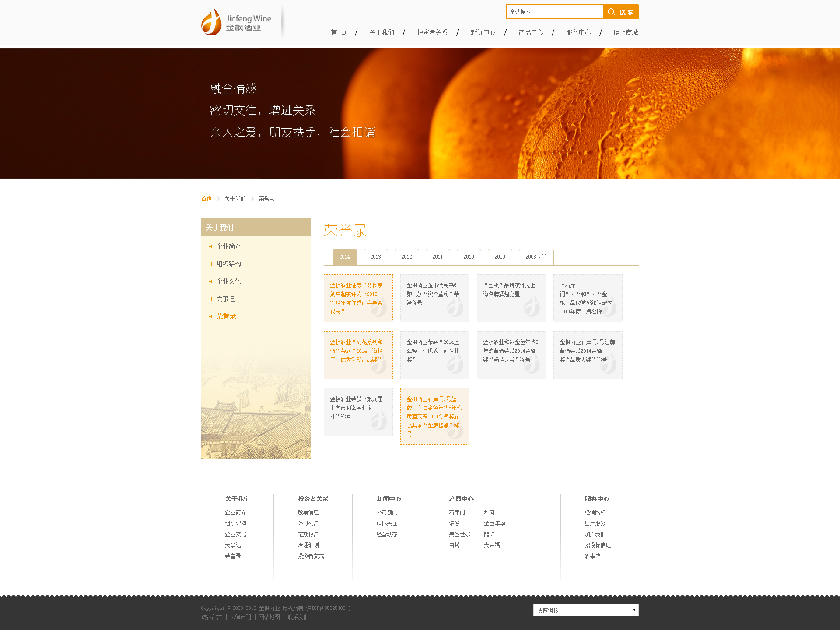Image resolution: width=840 pixels, height=630 pixels.
Task: Select the 2008以前 tab
Action: pyautogui.click(x=535, y=257)
